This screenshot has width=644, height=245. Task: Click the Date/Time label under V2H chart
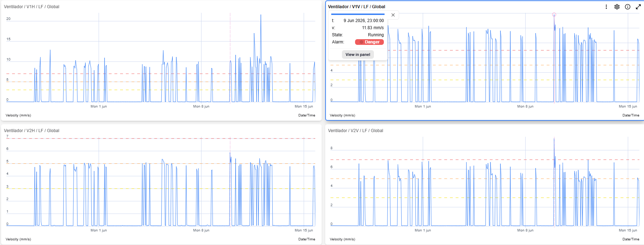[x=307, y=239]
